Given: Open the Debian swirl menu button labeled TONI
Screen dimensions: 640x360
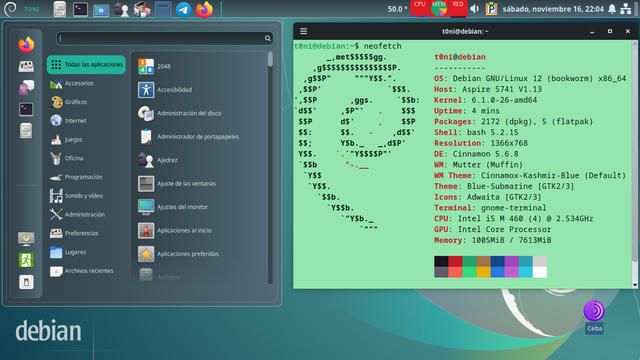Looking at the screenshot, I should click(x=21, y=9).
